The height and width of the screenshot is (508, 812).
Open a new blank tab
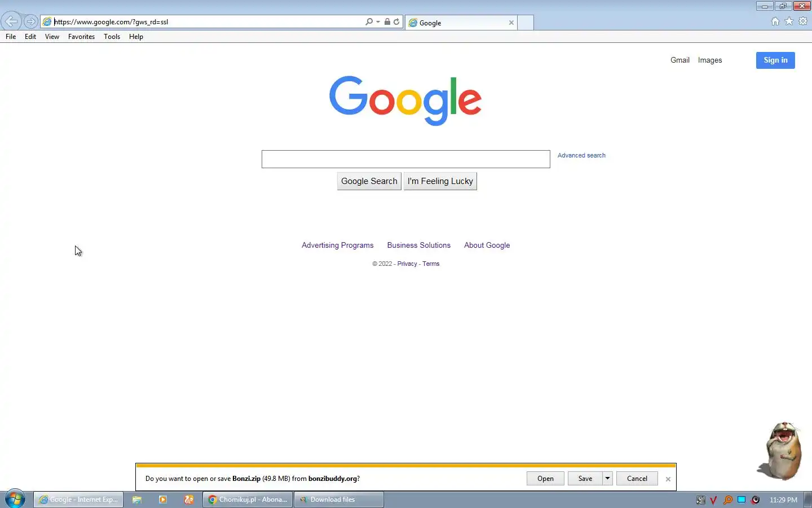(526, 23)
